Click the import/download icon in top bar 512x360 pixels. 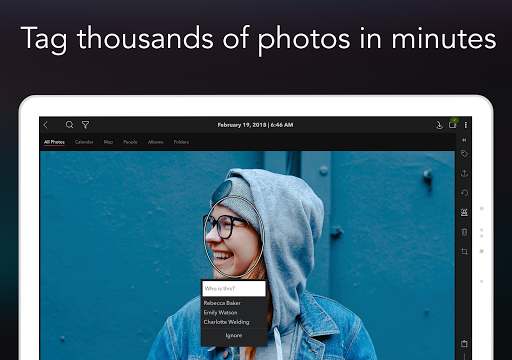[x=439, y=125]
